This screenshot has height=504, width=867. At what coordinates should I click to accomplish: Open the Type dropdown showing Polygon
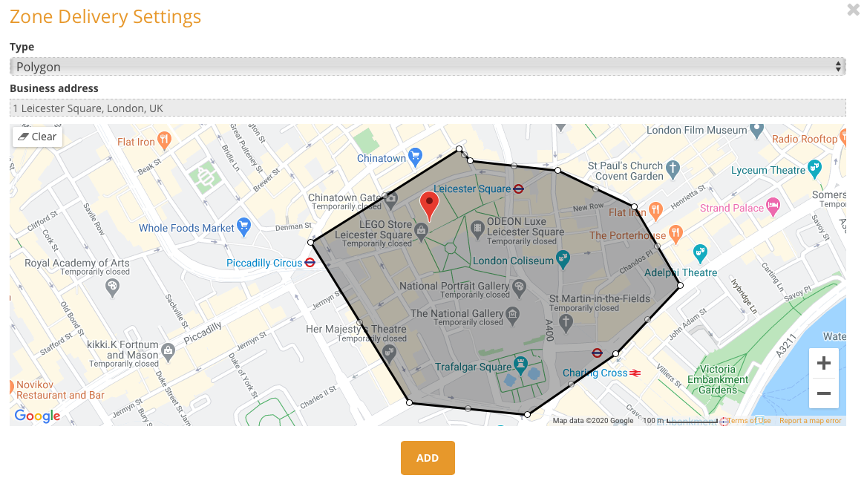428,67
